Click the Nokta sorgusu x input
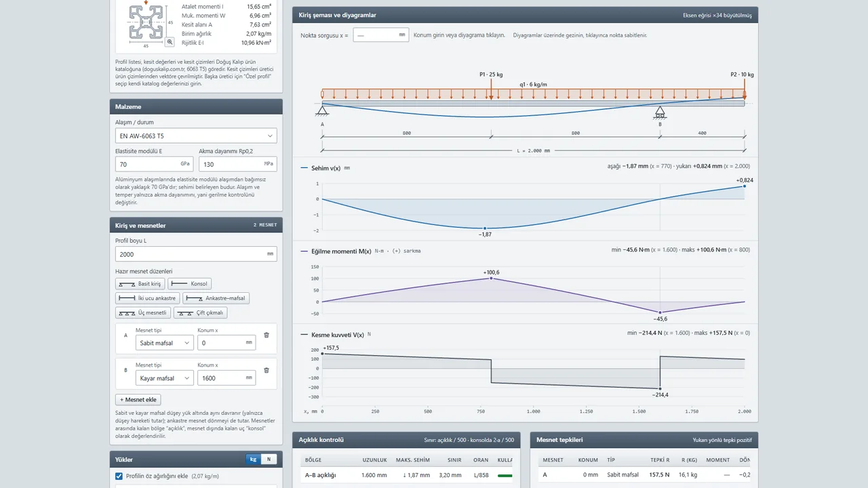The image size is (868, 488). click(380, 35)
